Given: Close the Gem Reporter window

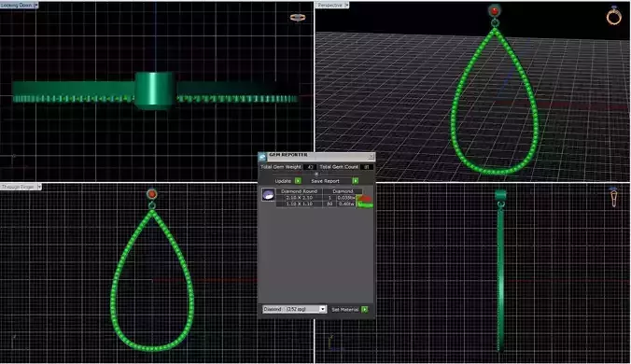Looking at the screenshot, I should tap(371, 156).
